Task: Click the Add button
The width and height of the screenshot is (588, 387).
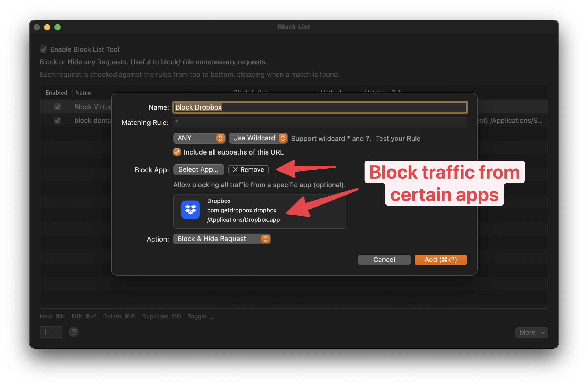Action: pos(441,260)
